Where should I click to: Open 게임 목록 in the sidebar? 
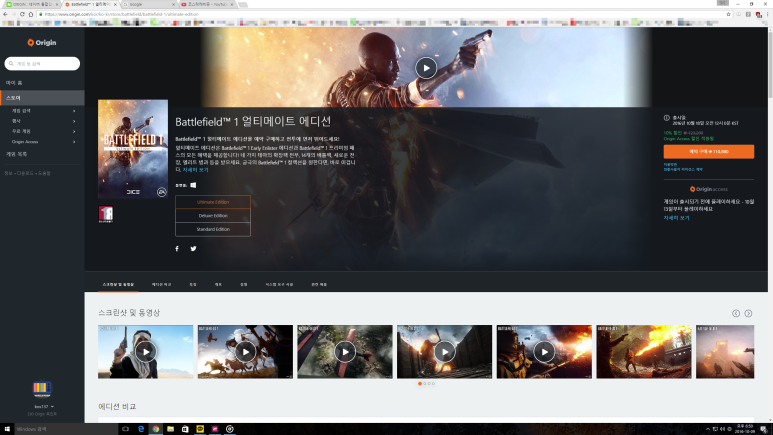point(16,154)
